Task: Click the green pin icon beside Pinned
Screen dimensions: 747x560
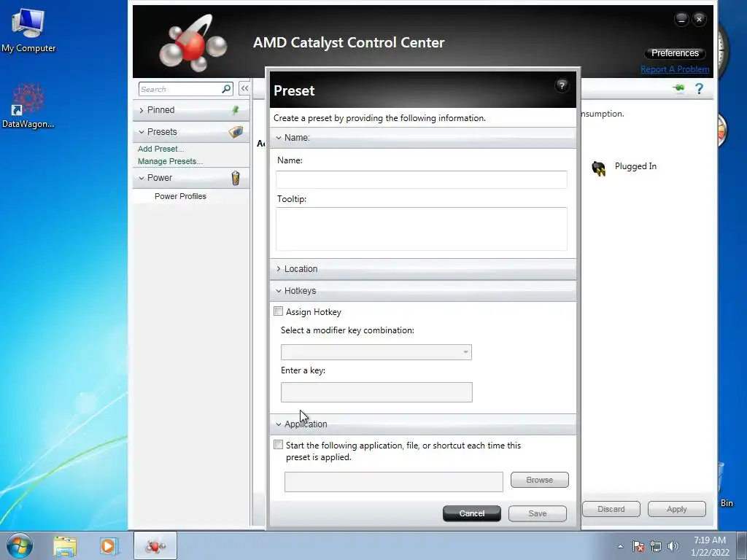Action: [236, 110]
